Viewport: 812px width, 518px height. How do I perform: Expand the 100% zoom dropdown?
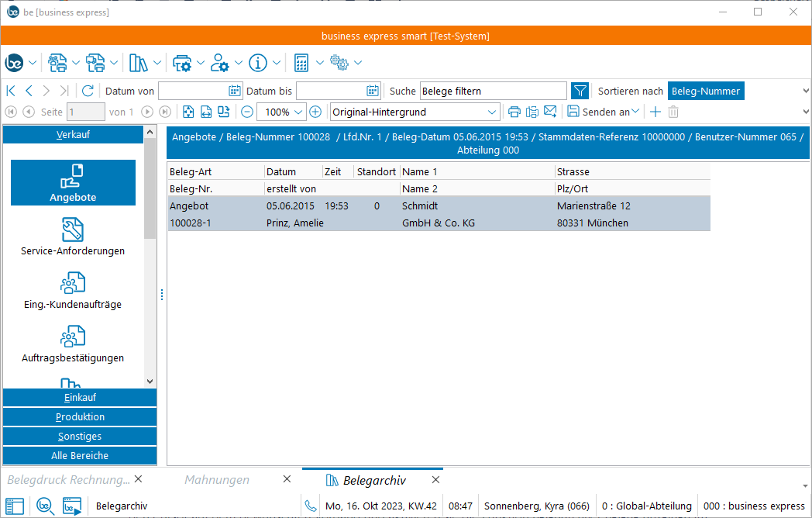(300, 112)
